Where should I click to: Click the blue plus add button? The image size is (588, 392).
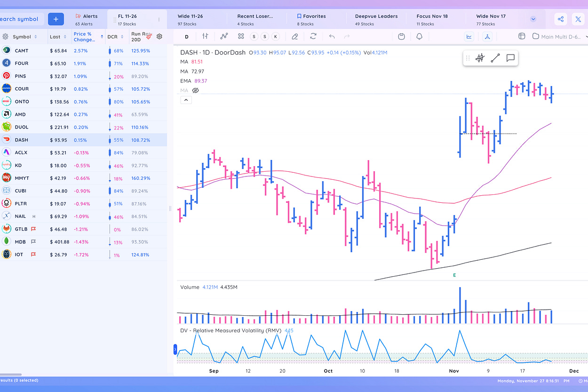tap(56, 19)
